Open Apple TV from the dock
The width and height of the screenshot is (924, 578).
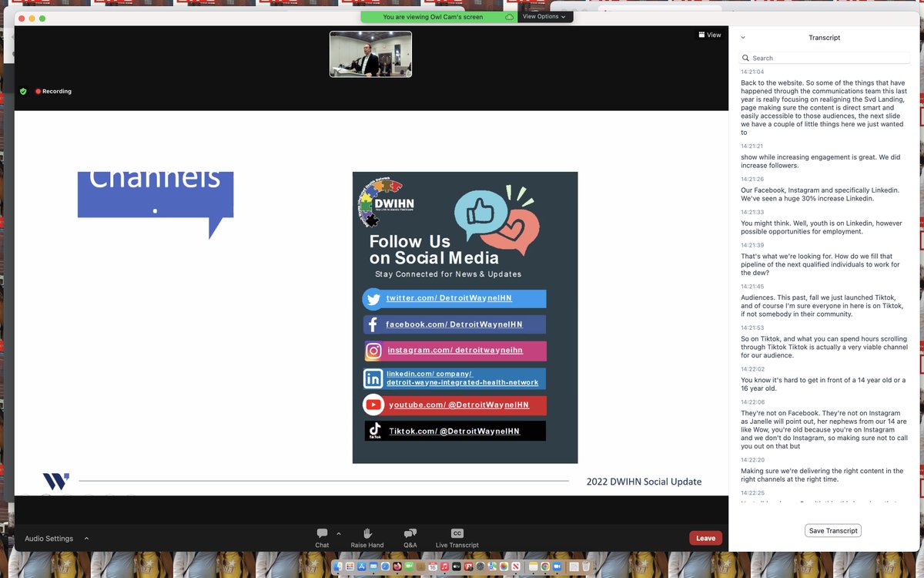click(457, 566)
